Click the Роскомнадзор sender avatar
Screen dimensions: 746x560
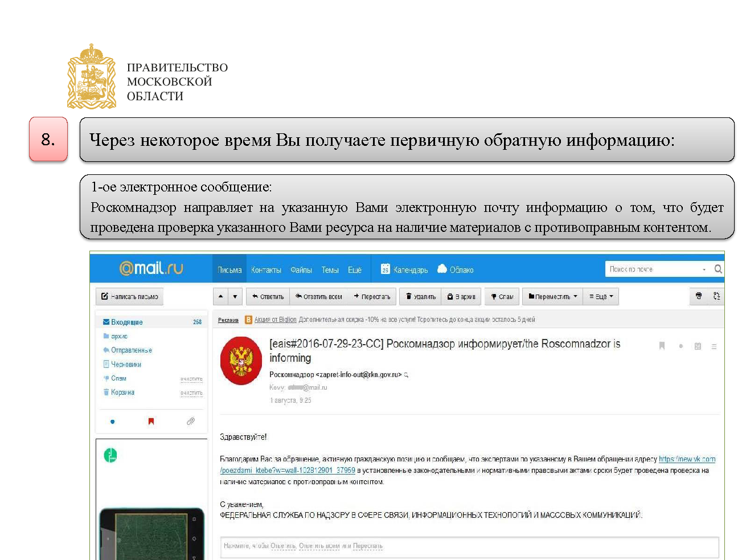[x=241, y=361]
